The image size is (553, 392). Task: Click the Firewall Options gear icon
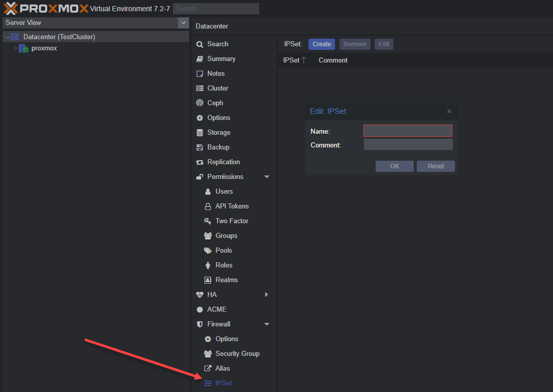click(x=208, y=339)
